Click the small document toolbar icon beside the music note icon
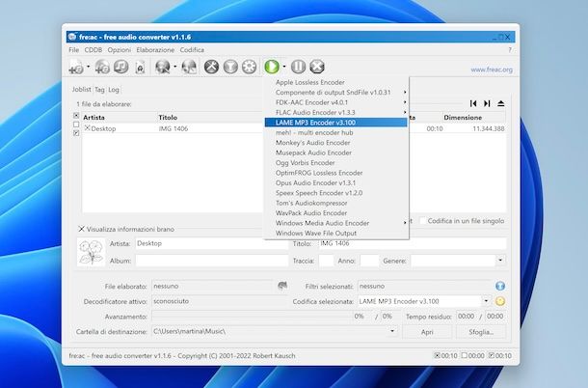The height and width of the screenshot is (388, 588). click(x=140, y=68)
